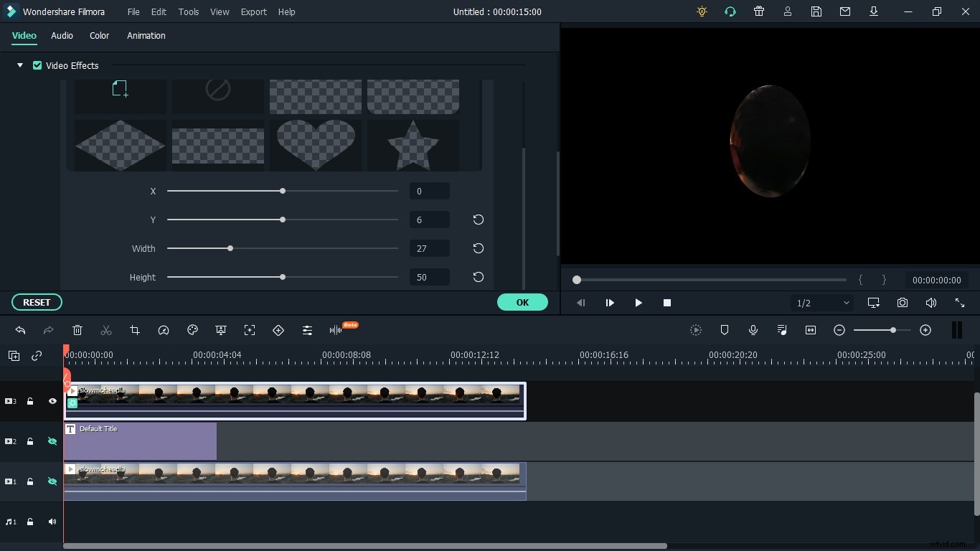Click the RESET button

tap(37, 302)
